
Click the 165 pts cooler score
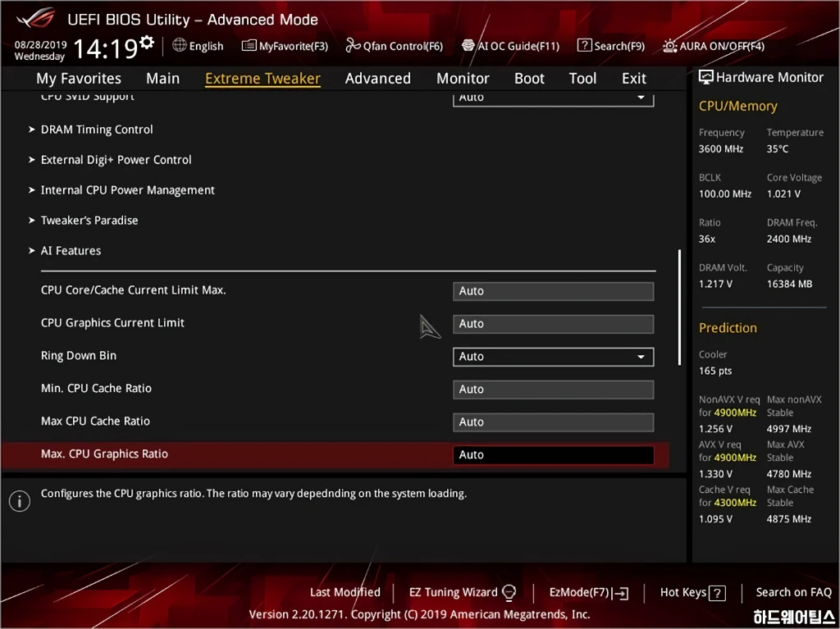pos(715,371)
